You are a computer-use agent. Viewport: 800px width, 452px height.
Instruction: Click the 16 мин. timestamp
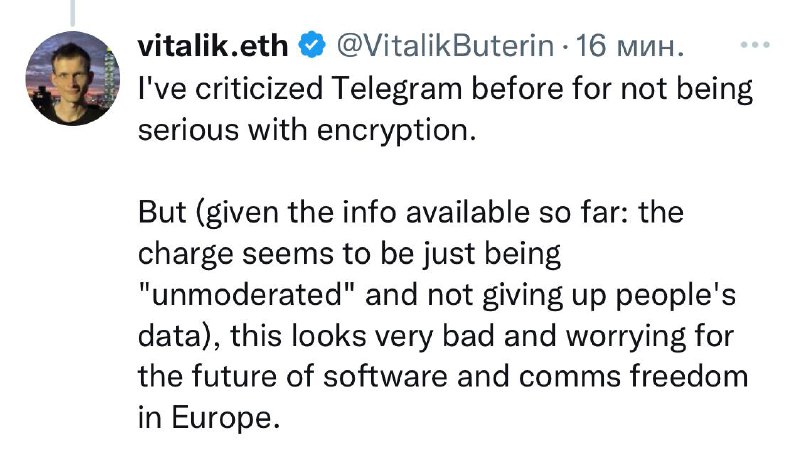[x=629, y=45]
